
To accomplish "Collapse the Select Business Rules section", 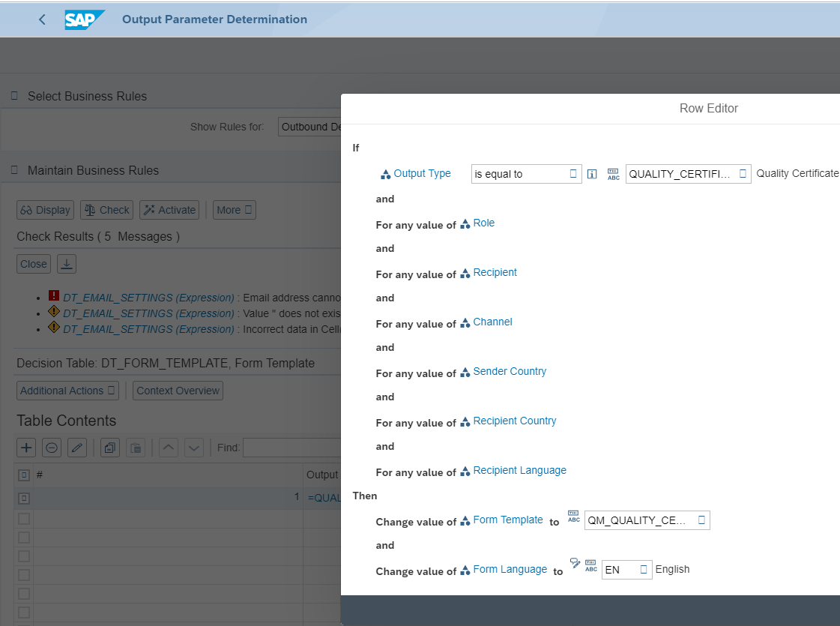I will pyautogui.click(x=14, y=96).
